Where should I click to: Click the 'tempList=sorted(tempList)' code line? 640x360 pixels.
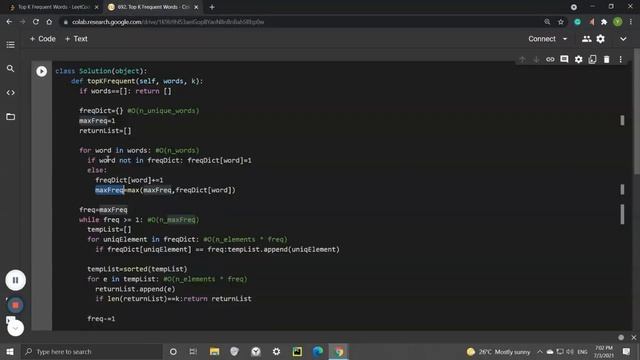point(137,269)
